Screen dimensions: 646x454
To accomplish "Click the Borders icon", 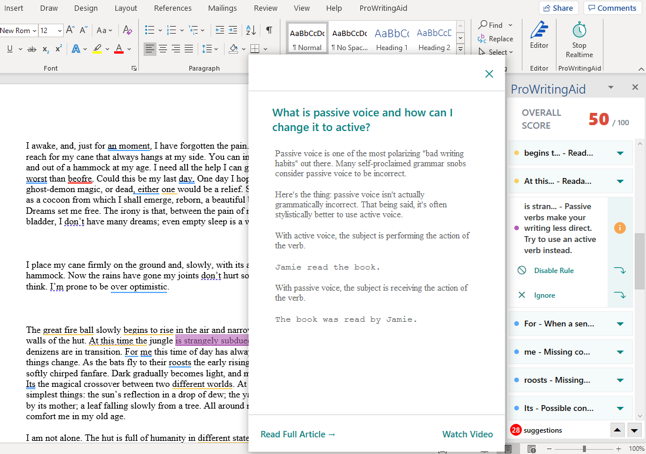I will tap(255, 49).
